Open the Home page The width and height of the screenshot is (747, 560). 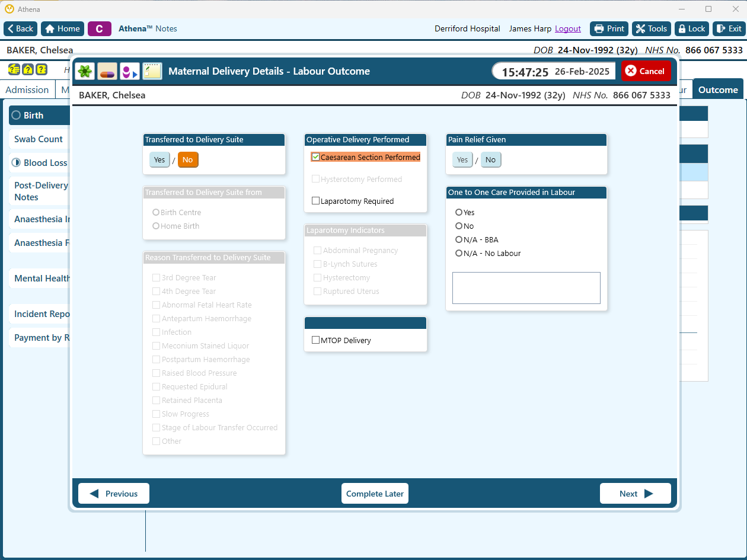(x=62, y=28)
